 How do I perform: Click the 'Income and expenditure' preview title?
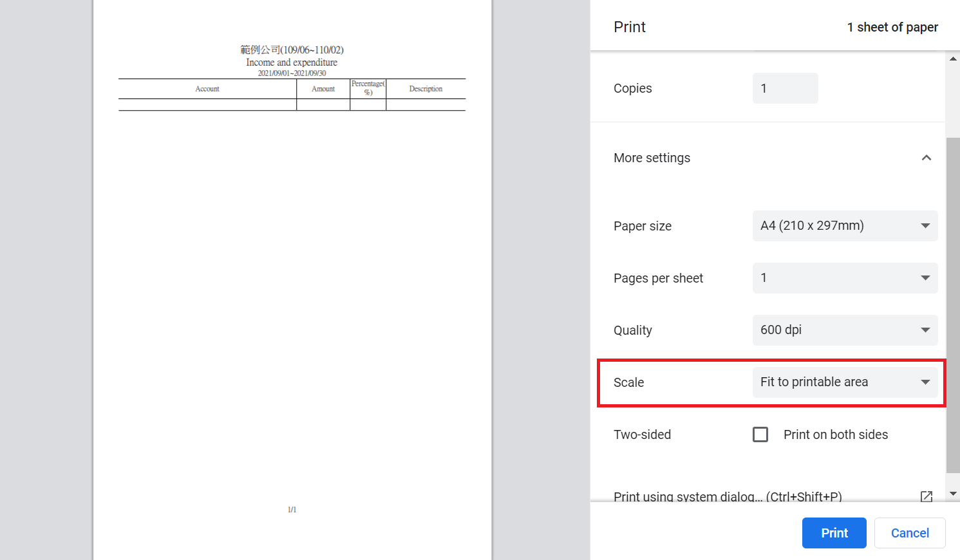(292, 62)
